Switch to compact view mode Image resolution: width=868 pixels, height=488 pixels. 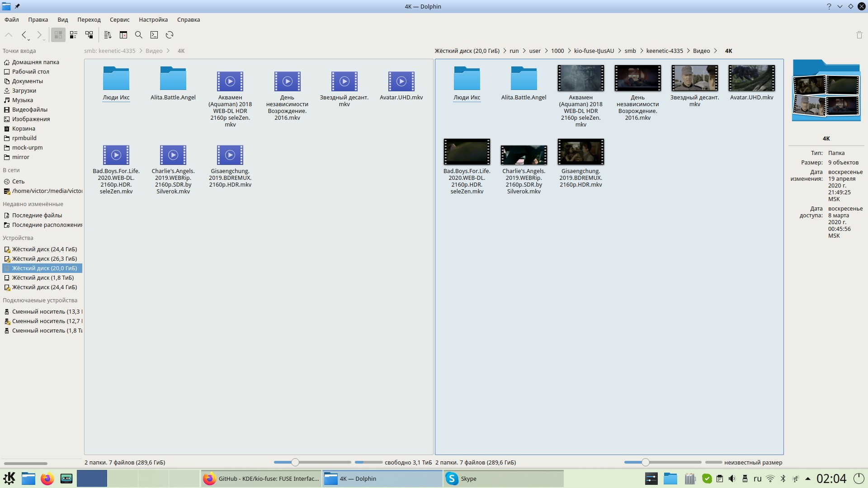click(74, 35)
